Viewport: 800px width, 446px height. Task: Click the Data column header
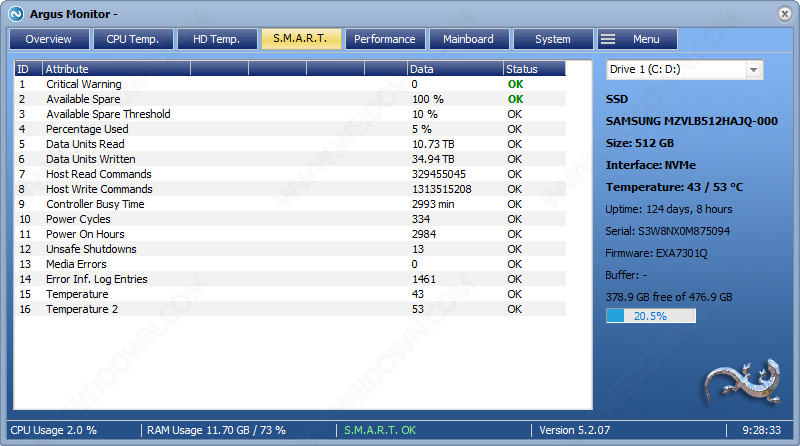click(x=455, y=69)
